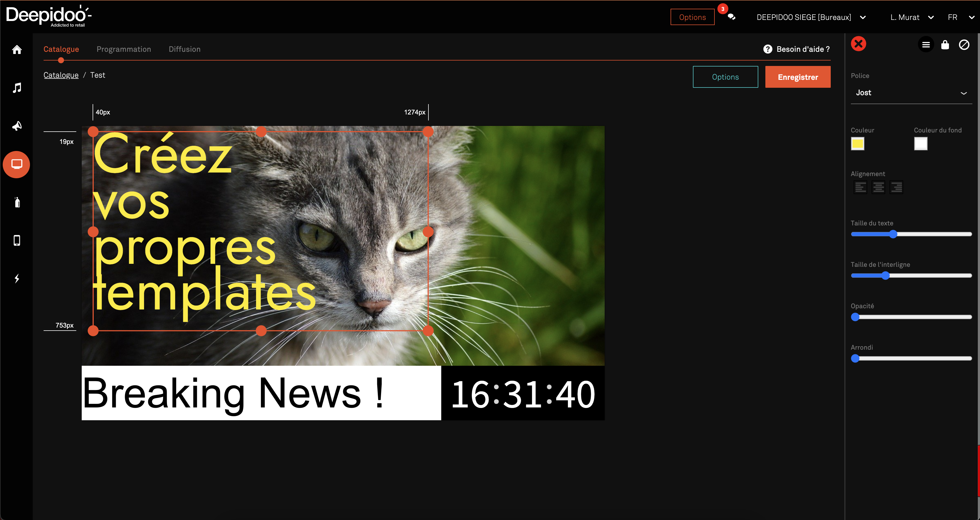The height and width of the screenshot is (520, 980).
Task: Select left text alignment
Action: pyautogui.click(x=860, y=187)
